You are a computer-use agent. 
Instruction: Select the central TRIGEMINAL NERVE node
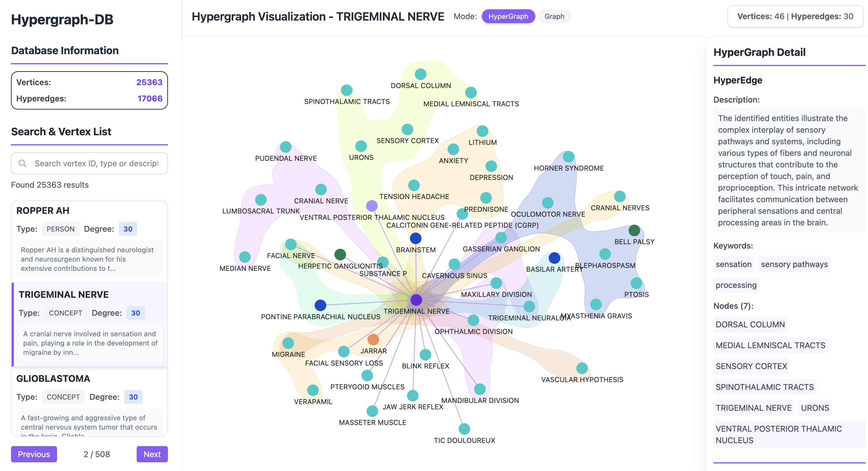tap(416, 300)
